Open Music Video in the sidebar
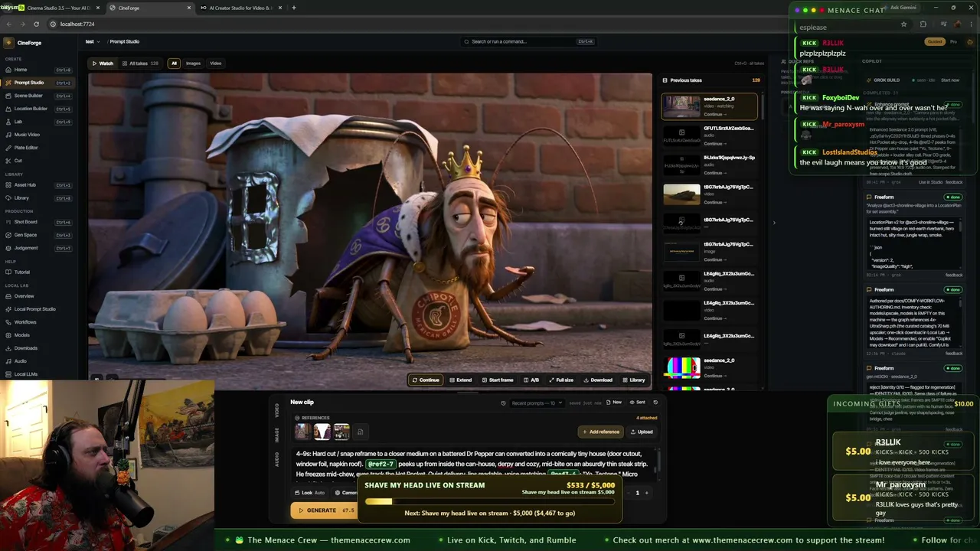 pyautogui.click(x=38, y=135)
